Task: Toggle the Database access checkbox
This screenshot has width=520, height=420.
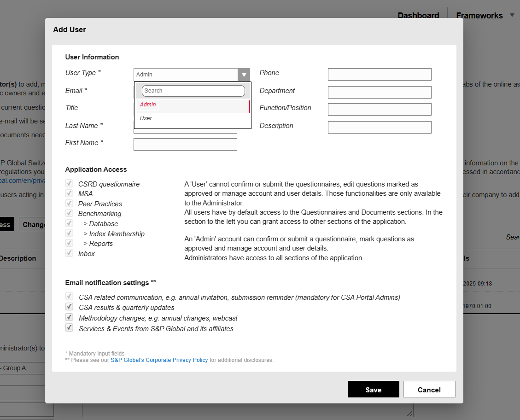Action: pos(69,223)
